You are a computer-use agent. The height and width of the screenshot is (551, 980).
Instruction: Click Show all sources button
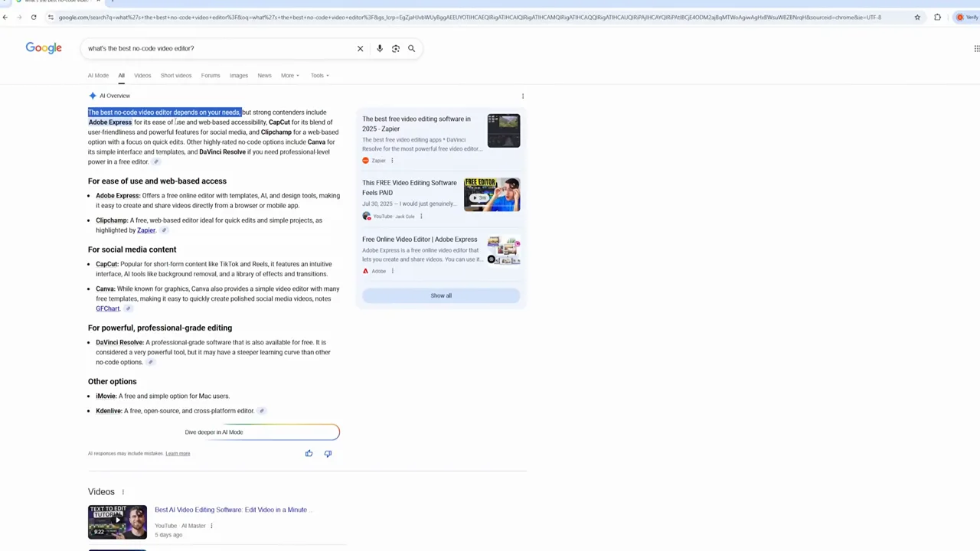[441, 295]
